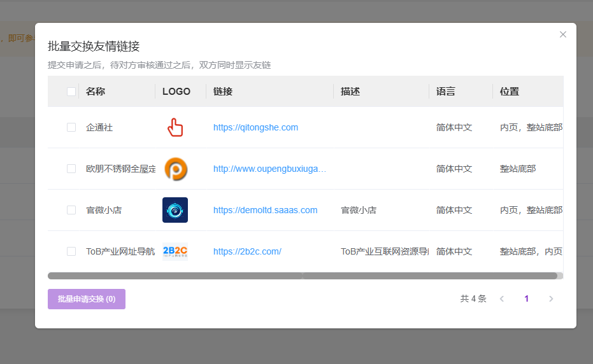Open the oupengbuxiuga link
This screenshot has width=593, height=364.
click(269, 169)
